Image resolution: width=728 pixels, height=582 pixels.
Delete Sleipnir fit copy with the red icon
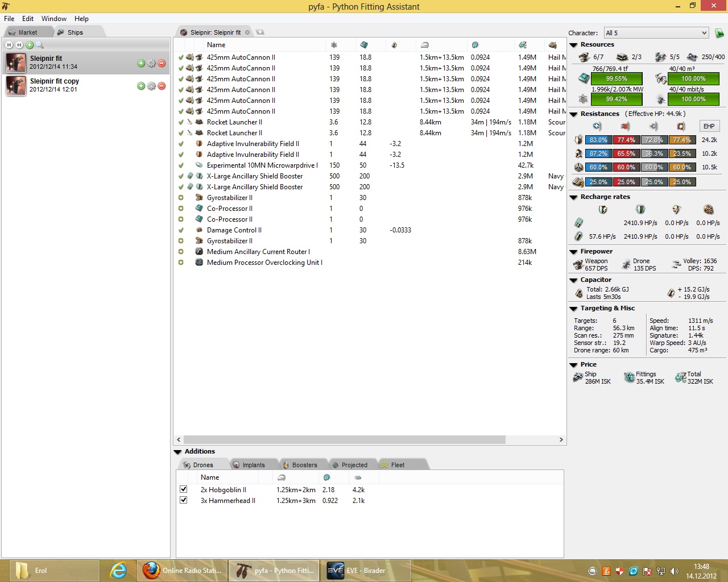(162, 86)
